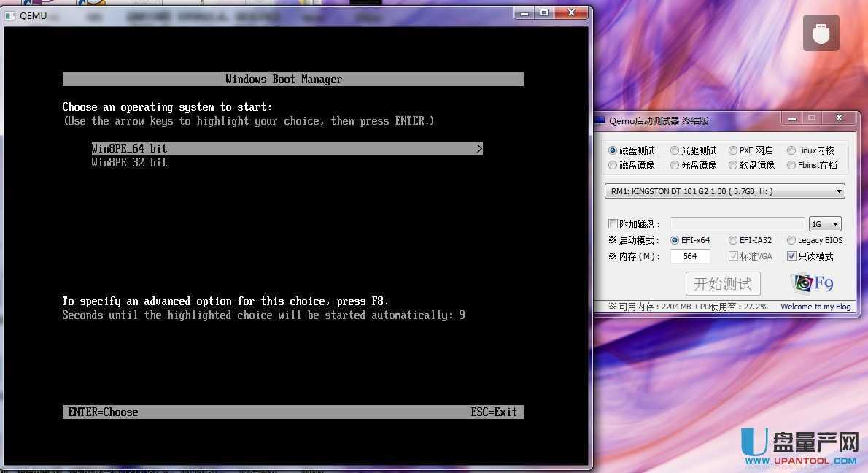Select the Win8PE_32 bit boot entry
This screenshot has height=473, width=868.
(x=129, y=162)
